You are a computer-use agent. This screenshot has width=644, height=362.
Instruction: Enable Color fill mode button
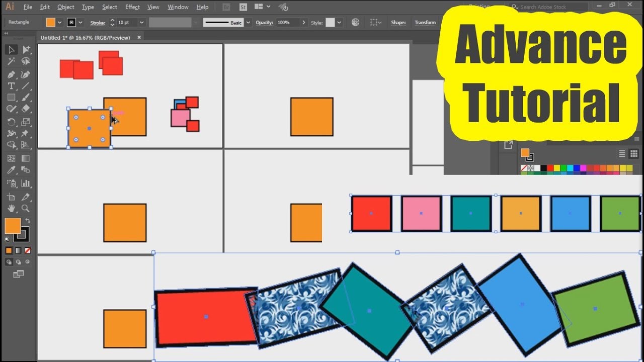tap(9, 250)
